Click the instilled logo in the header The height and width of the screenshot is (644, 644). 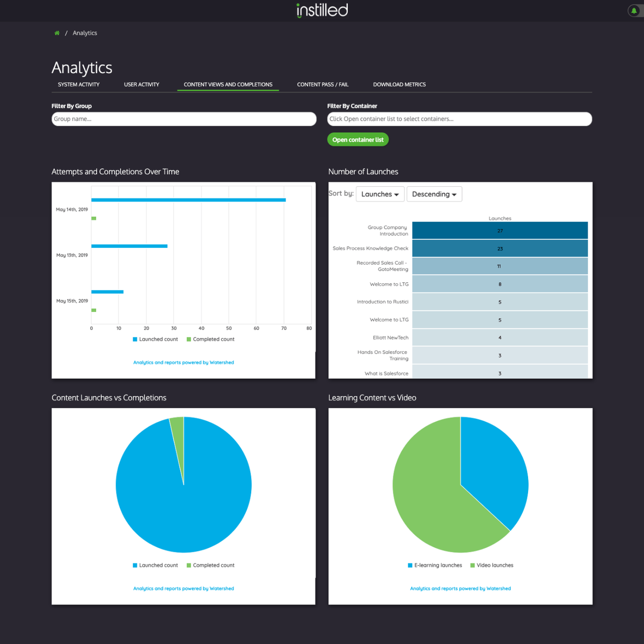(321, 10)
